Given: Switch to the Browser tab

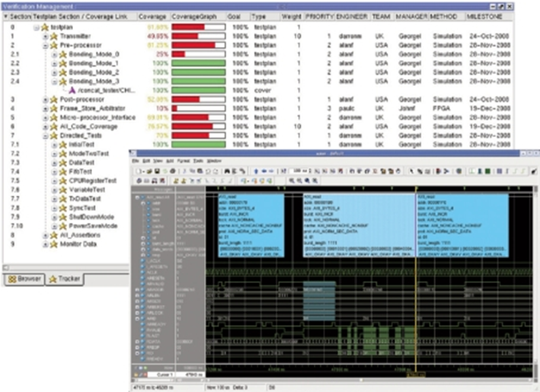Looking at the screenshot, I should coord(24,279).
